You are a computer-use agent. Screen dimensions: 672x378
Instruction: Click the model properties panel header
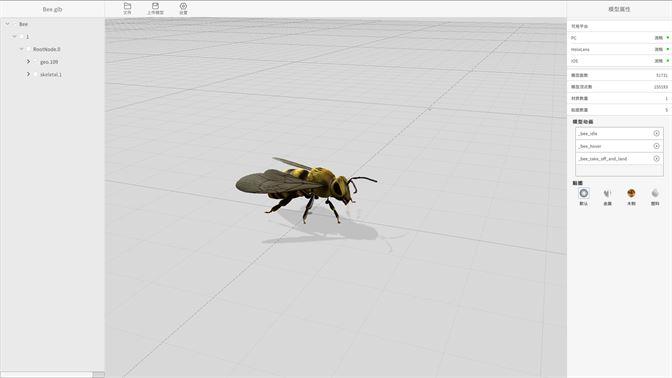(x=619, y=9)
